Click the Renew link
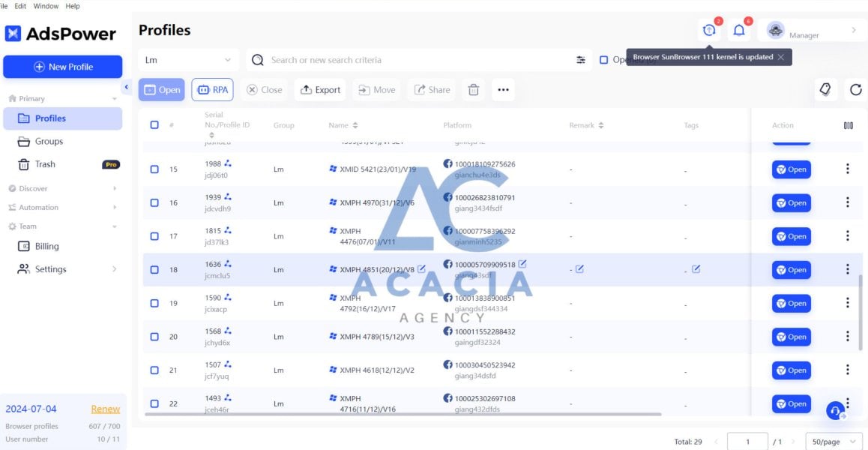 click(105, 409)
